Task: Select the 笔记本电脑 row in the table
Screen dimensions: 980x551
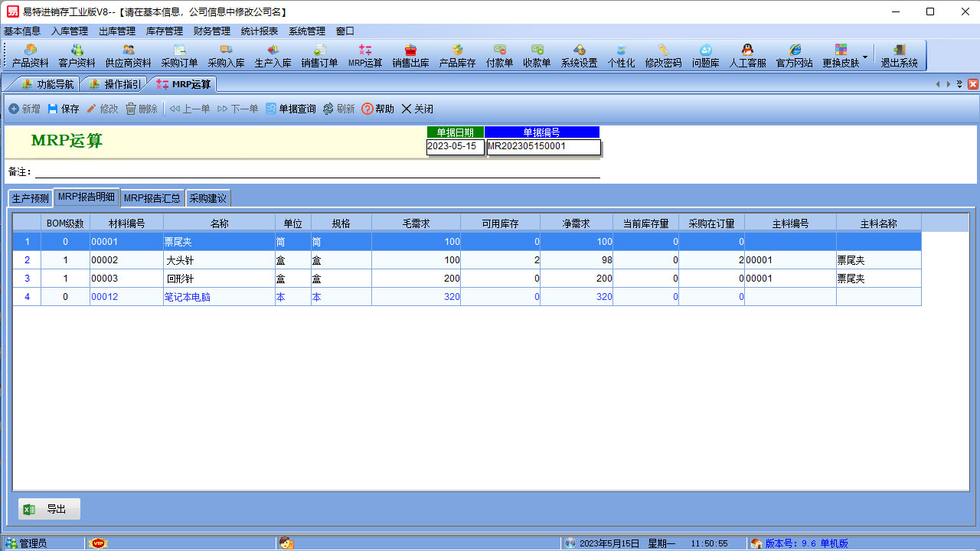Action: click(187, 297)
